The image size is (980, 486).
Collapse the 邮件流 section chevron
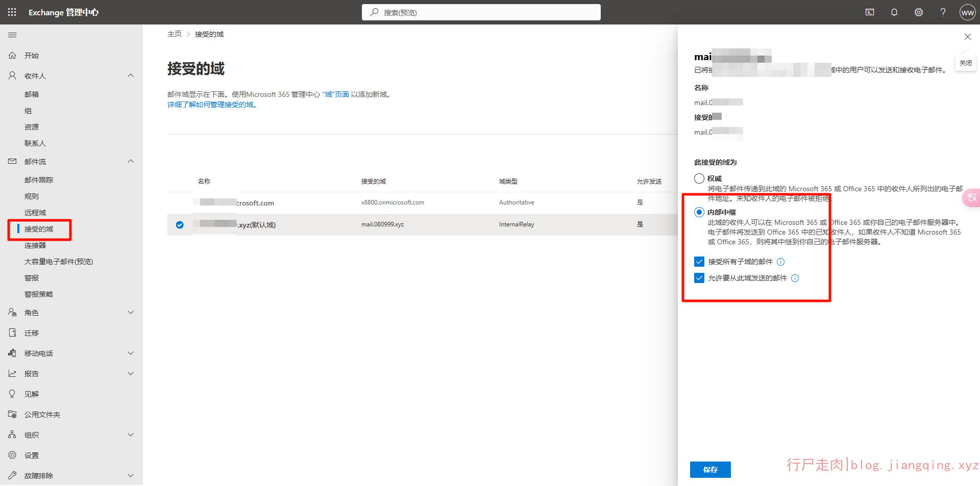click(x=131, y=162)
